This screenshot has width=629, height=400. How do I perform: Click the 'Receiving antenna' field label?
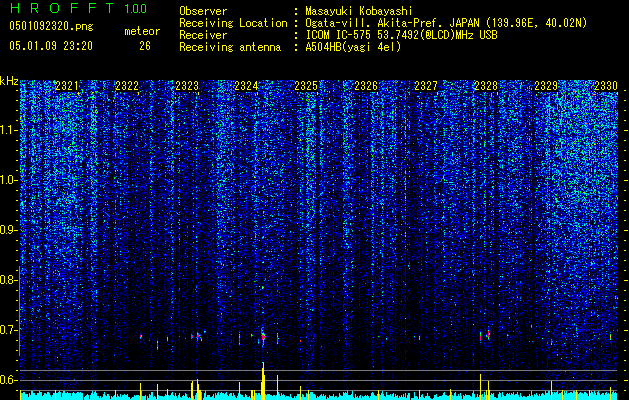click(230, 47)
